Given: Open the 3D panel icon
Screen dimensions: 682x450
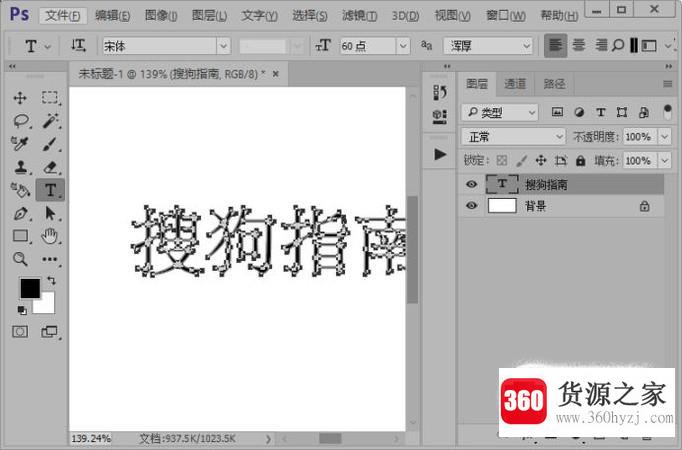Looking at the screenshot, I should tap(440, 117).
